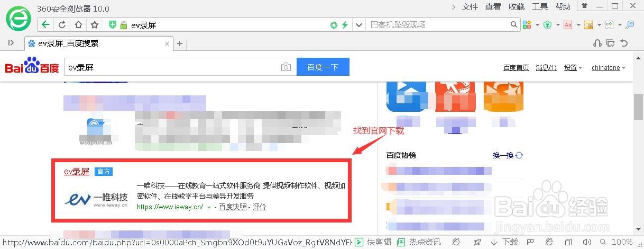Click camera image search icon
The height and width of the screenshot is (249, 644).
point(286,67)
